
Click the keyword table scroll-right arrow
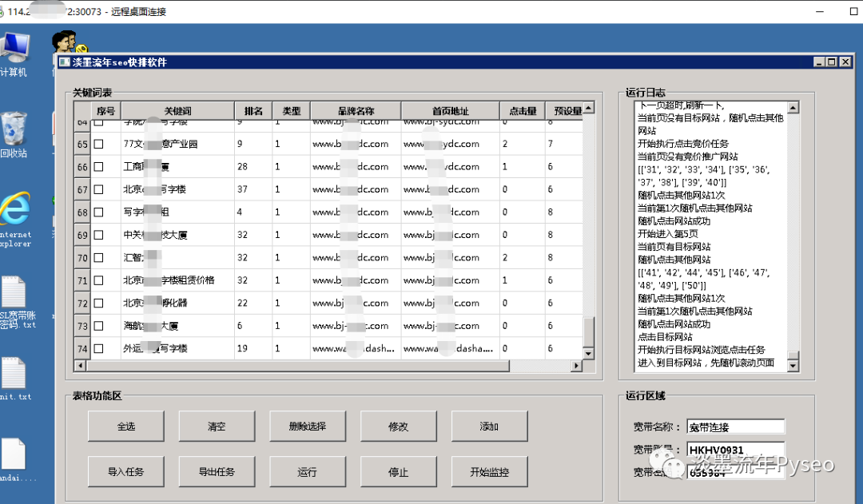click(576, 365)
